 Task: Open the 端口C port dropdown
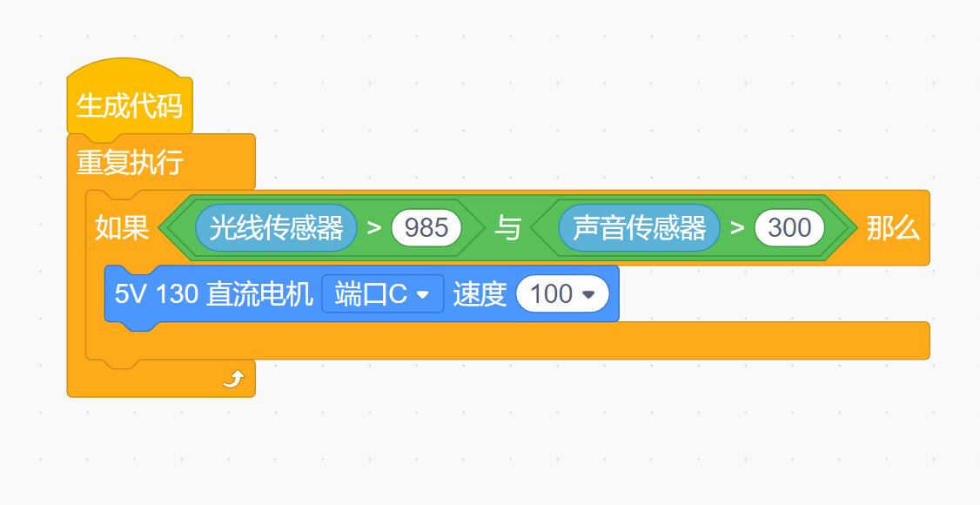click(382, 293)
